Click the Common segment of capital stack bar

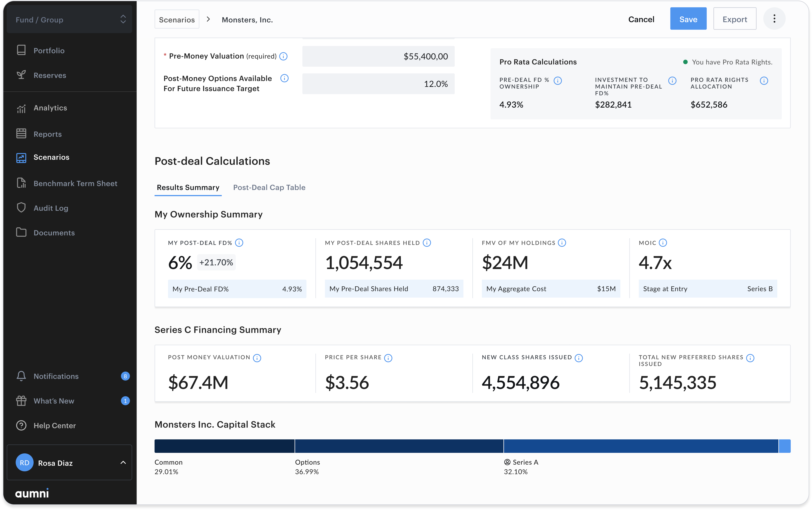pyautogui.click(x=224, y=446)
